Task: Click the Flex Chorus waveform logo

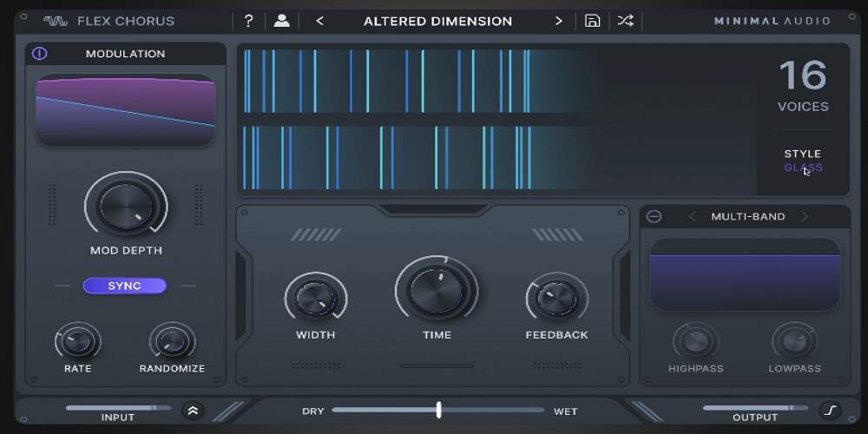Action: pyautogui.click(x=56, y=21)
